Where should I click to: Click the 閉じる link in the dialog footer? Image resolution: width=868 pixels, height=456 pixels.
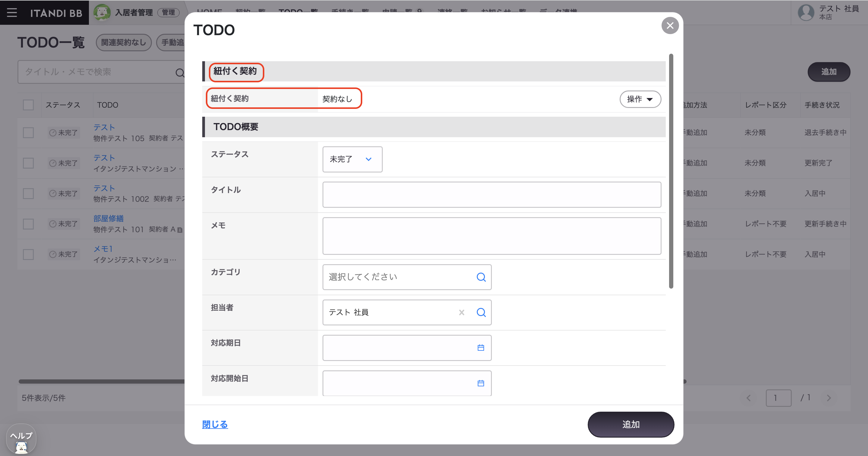coord(215,425)
